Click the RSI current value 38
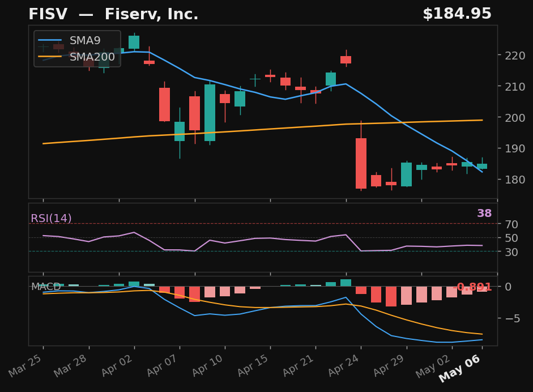Screen dimensions: 533x392 [x=484, y=213]
